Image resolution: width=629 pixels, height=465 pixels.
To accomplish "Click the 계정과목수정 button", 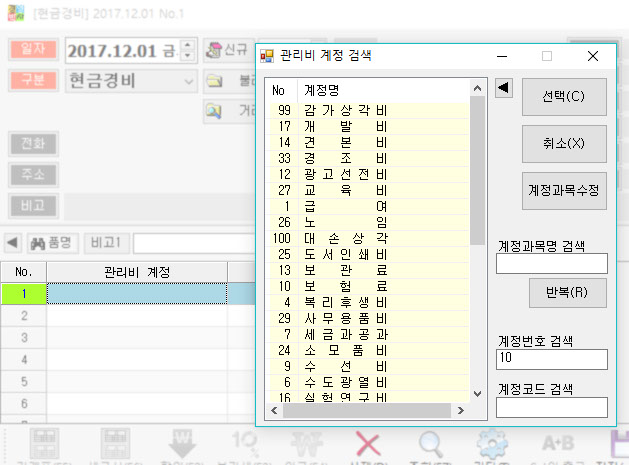I will point(565,190).
